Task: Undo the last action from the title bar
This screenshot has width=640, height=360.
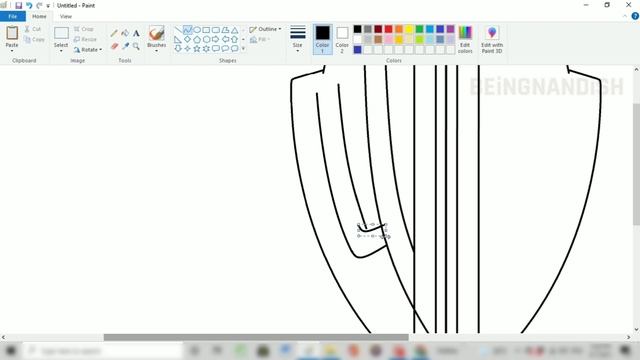Action: tap(29, 5)
